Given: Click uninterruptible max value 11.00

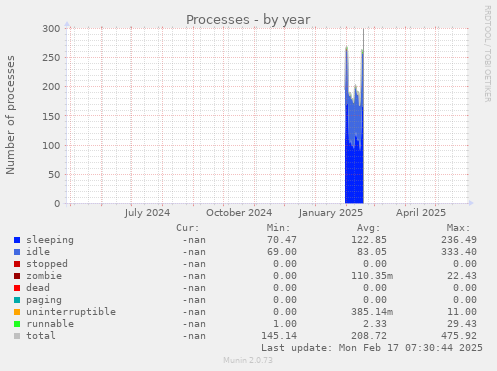Looking at the screenshot, I should point(462,312).
